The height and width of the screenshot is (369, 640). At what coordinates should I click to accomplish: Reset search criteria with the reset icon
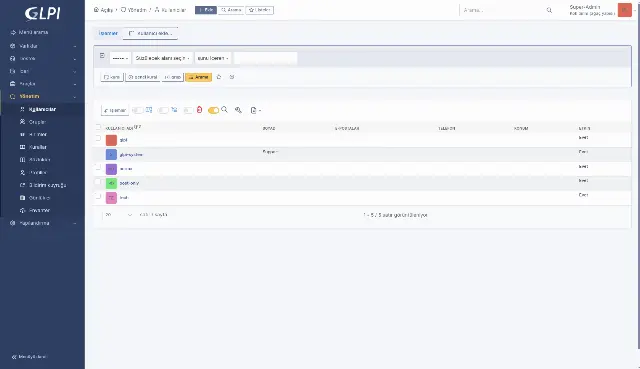[x=232, y=77]
